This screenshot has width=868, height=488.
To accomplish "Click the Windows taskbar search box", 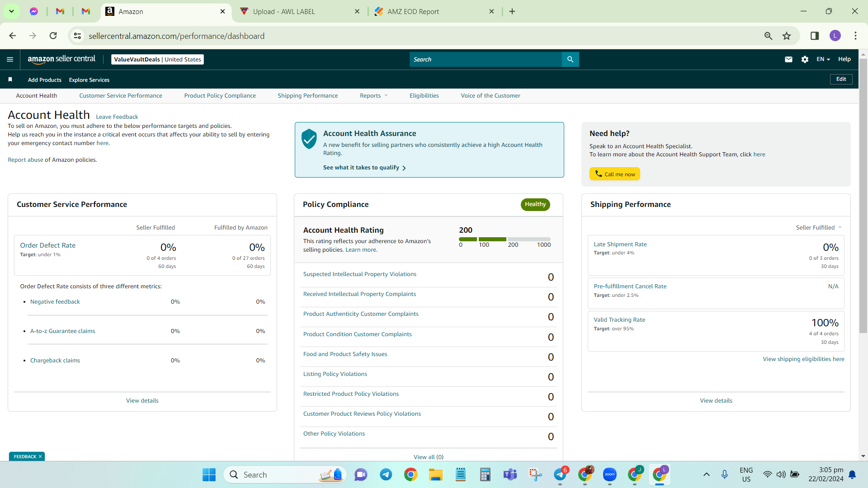I will 285,474.
